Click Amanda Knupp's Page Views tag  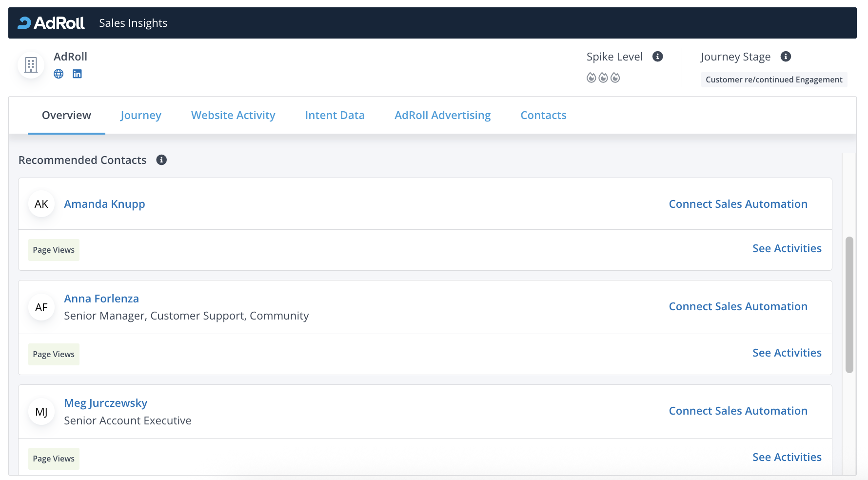click(54, 250)
